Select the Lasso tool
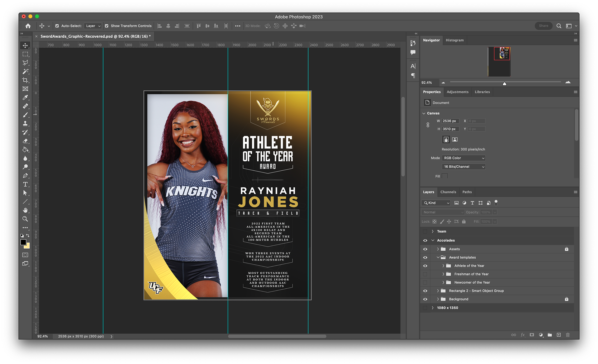Screen dimensions: 598x364 pyautogui.click(x=25, y=63)
